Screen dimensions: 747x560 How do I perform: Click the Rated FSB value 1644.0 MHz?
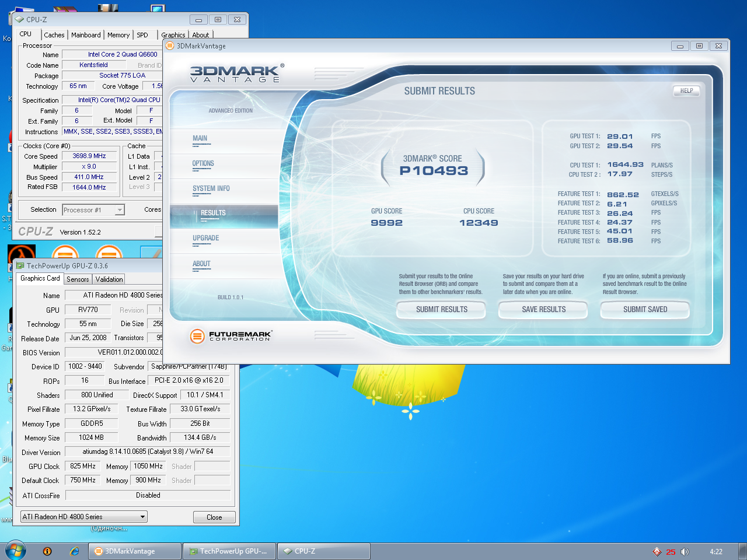(x=89, y=188)
